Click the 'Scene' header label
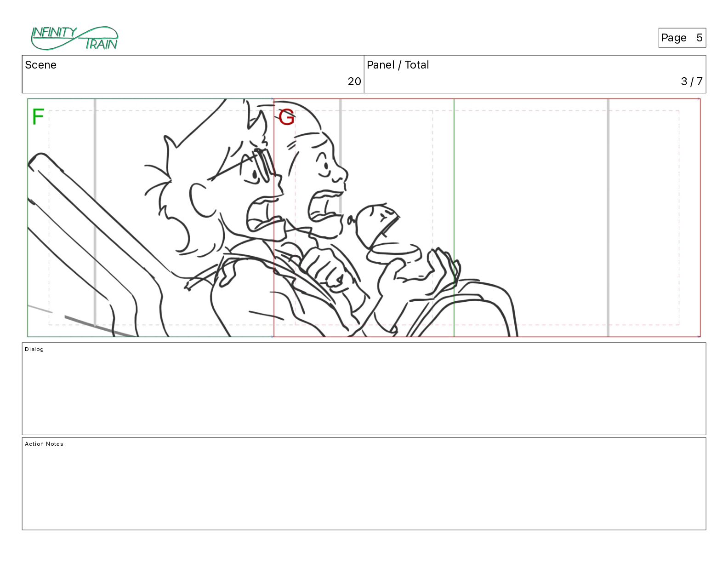 40,65
